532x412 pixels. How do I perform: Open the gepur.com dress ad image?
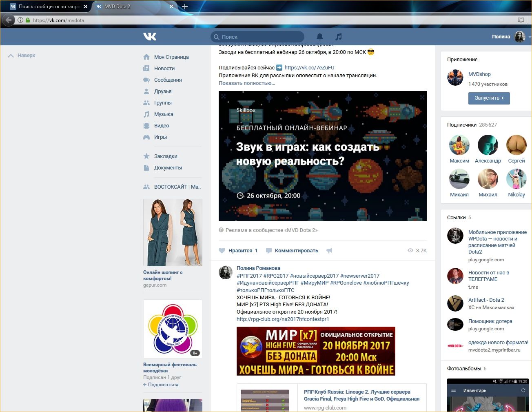pos(173,233)
